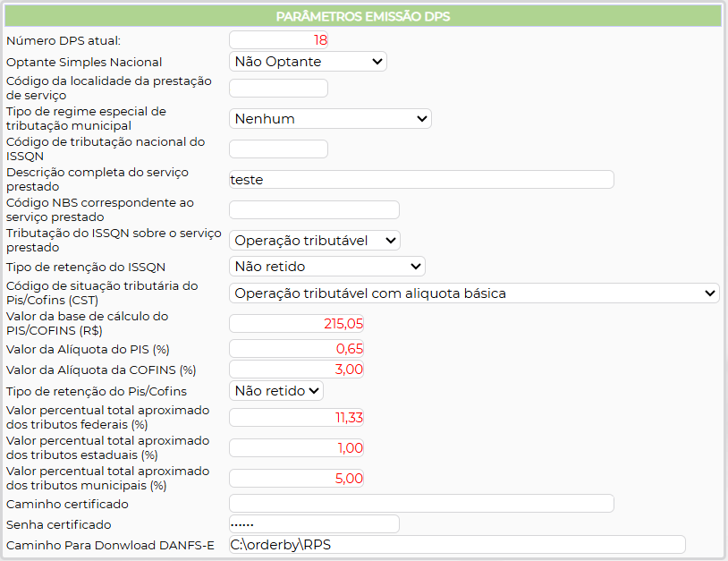728x561 pixels.
Task: Click the tributos estaduais percentual field
Action: pos(297,447)
